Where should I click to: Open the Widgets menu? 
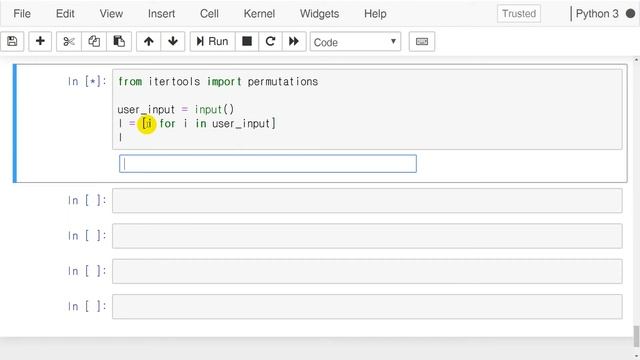[319, 13]
